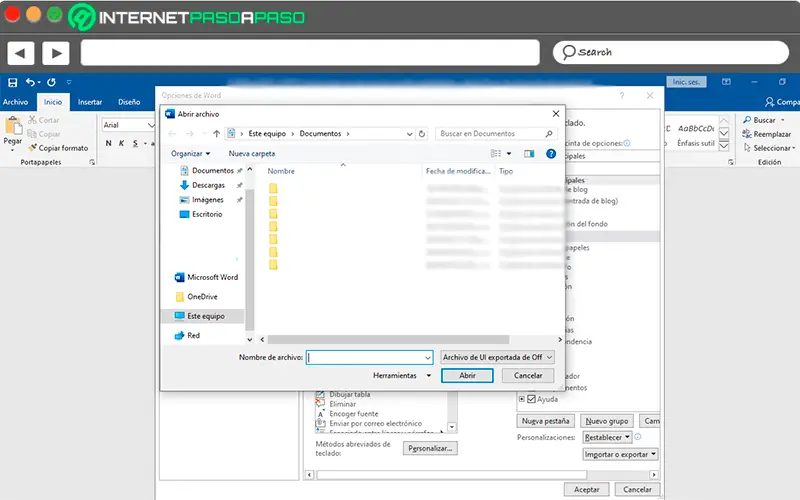Focus the Nombre de archivo text field
Viewport: 800px width, 500px height.
pyautogui.click(x=369, y=357)
